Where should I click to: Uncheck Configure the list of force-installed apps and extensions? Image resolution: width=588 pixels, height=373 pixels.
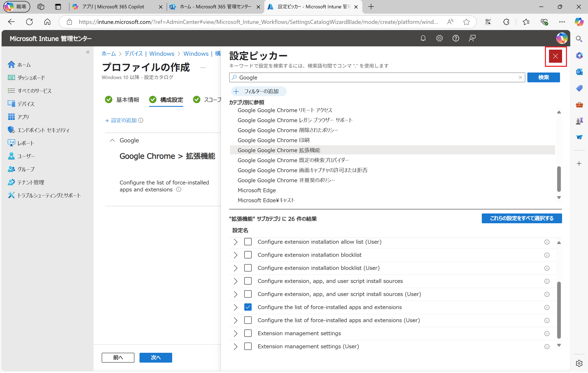pyautogui.click(x=248, y=307)
